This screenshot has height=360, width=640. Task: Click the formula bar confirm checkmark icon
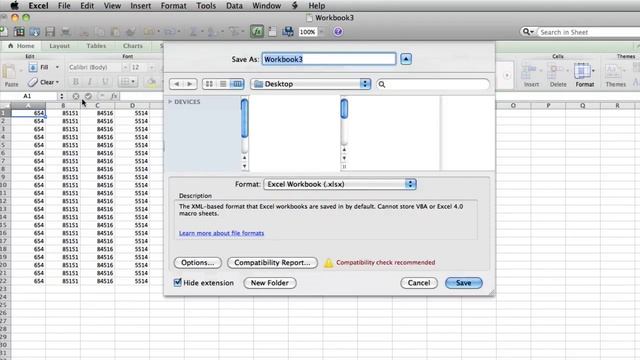[88, 96]
